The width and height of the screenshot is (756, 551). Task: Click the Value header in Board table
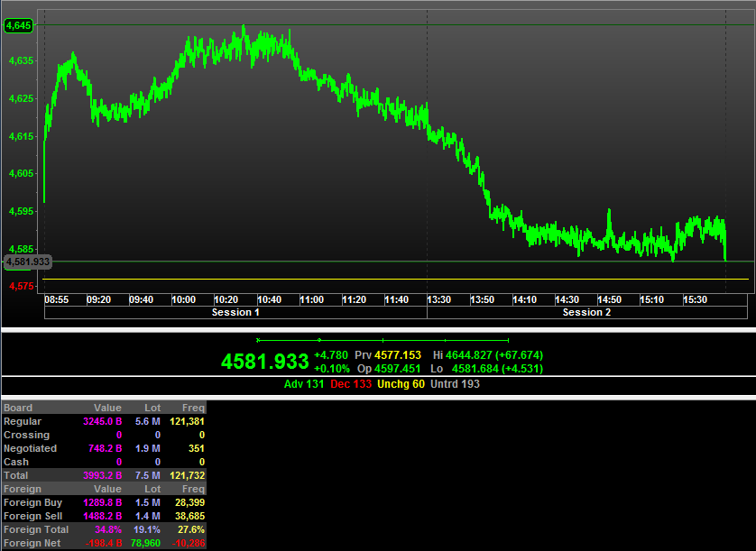coord(107,408)
